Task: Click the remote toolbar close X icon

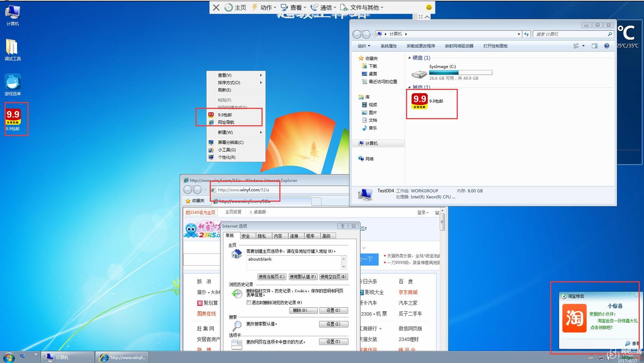Action: pyautogui.click(x=216, y=7)
